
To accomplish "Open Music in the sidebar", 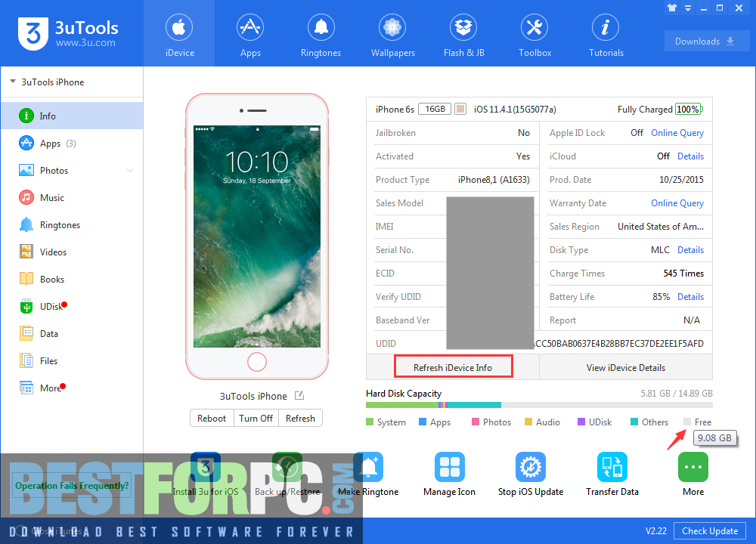I will tap(72, 197).
